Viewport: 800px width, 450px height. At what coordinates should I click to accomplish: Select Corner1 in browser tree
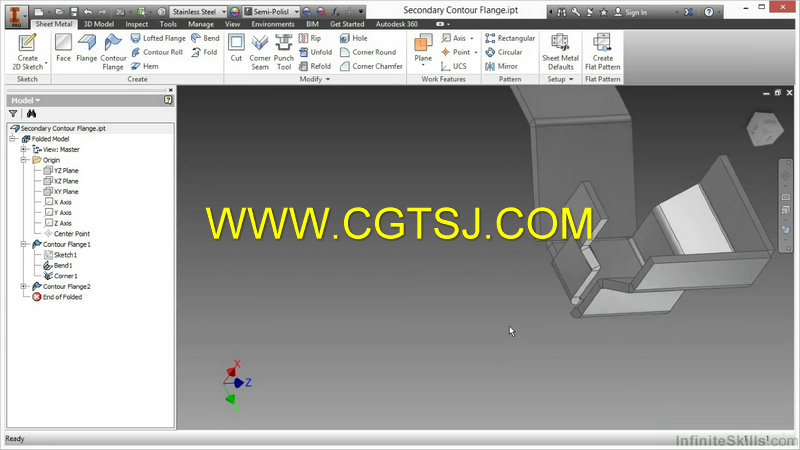coord(60,276)
